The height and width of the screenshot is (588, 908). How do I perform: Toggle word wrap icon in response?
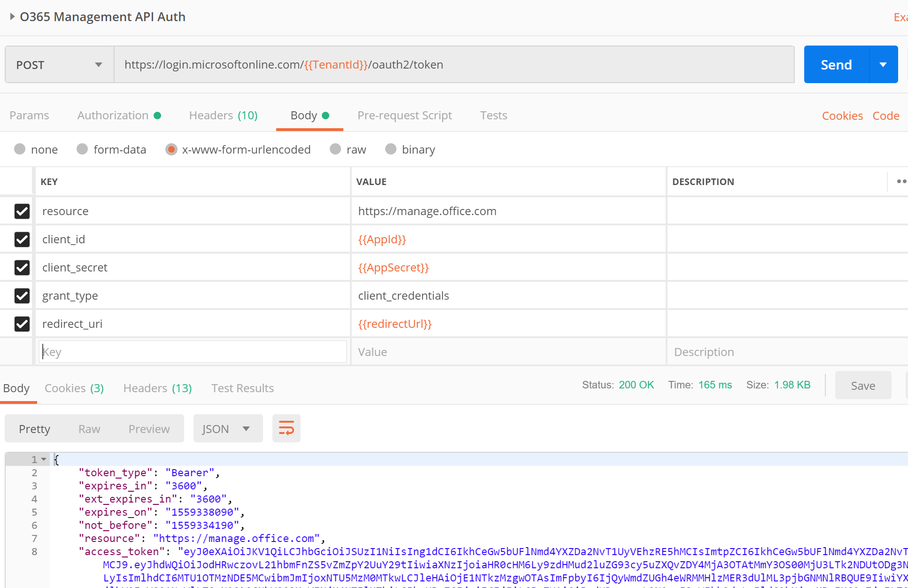(x=286, y=428)
